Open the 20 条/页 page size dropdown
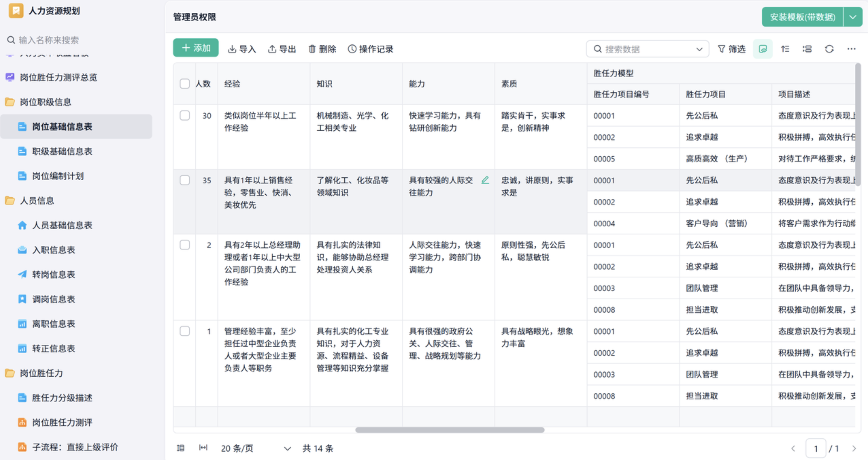The height and width of the screenshot is (460, 868). [x=256, y=448]
